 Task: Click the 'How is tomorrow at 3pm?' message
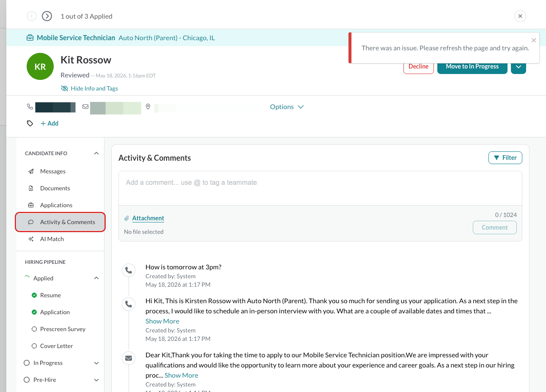[x=184, y=267]
